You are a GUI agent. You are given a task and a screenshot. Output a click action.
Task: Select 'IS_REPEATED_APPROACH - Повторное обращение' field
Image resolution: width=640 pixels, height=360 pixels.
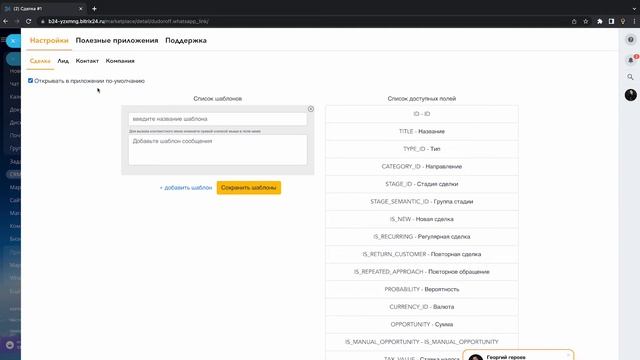coord(422,272)
